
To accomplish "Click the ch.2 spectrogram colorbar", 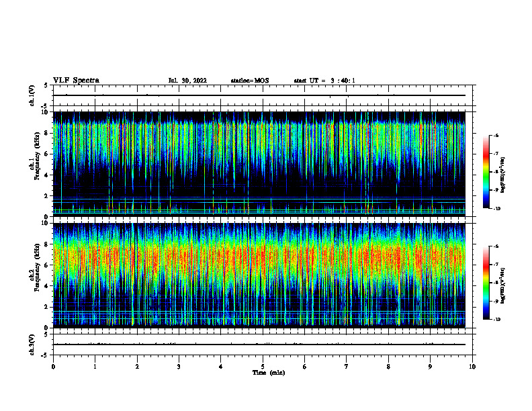I will click(x=486, y=283).
